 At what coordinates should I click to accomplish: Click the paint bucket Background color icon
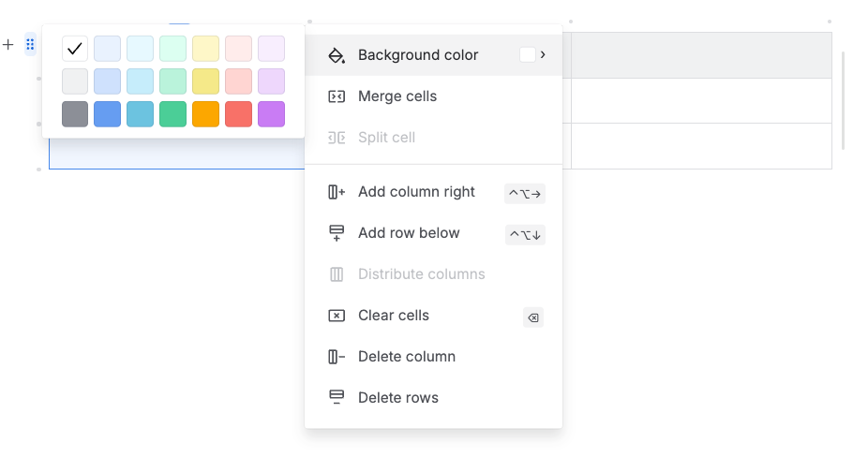pyautogui.click(x=337, y=55)
